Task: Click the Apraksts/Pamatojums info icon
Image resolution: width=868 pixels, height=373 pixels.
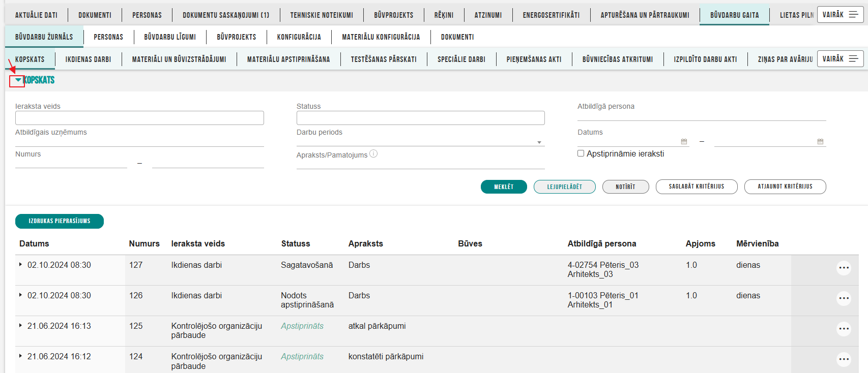Action: click(x=373, y=154)
